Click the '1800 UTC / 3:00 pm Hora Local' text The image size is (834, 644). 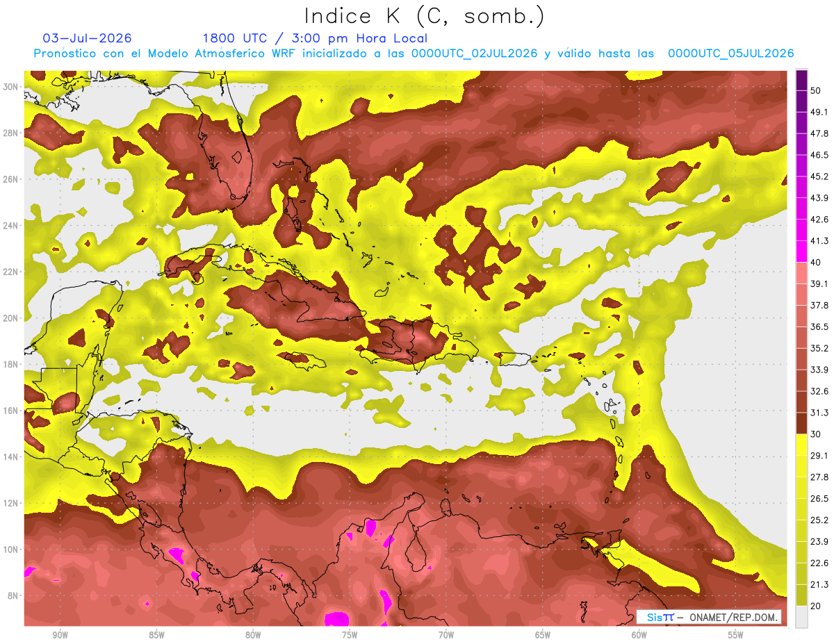coord(315,38)
